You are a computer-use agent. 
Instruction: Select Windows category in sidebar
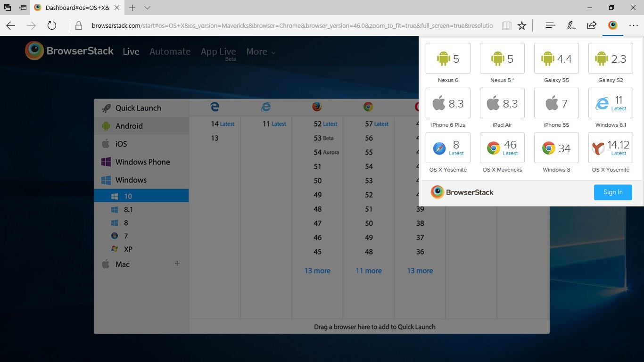point(141,180)
